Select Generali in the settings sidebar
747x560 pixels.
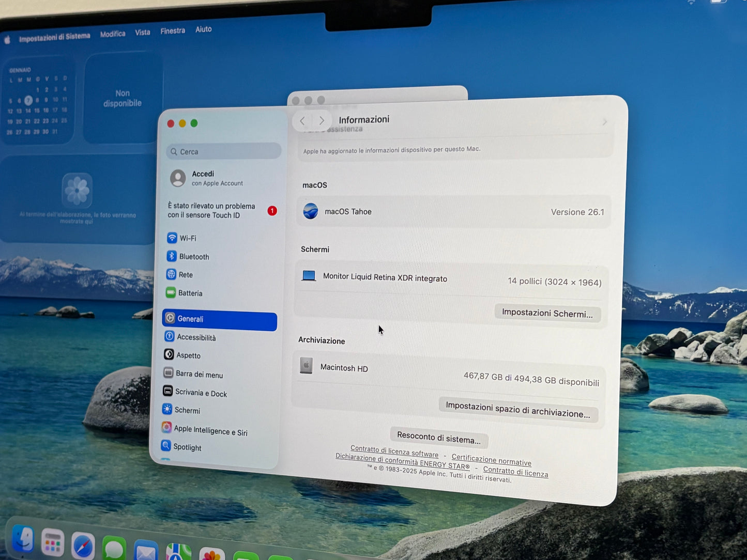coord(191,319)
